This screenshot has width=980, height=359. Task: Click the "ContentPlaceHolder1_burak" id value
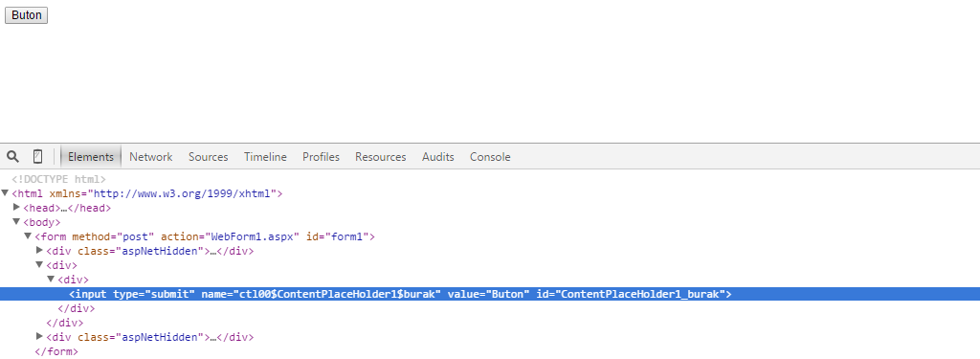(640, 294)
